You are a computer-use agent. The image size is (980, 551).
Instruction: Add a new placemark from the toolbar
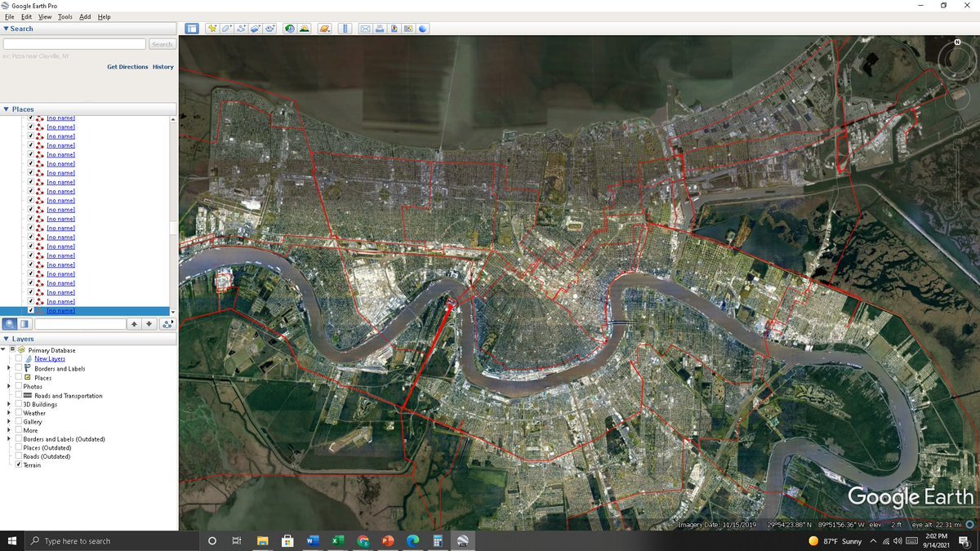pyautogui.click(x=212, y=29)
